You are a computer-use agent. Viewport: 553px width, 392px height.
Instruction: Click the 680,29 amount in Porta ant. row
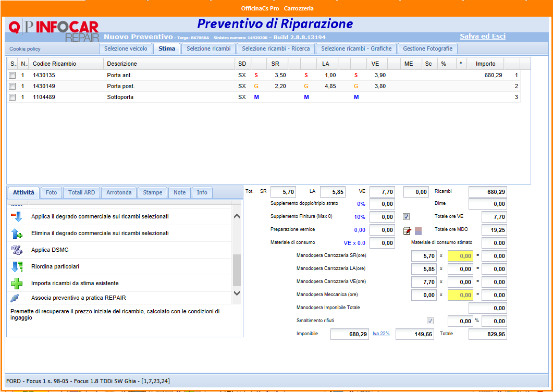coord(494,75)
